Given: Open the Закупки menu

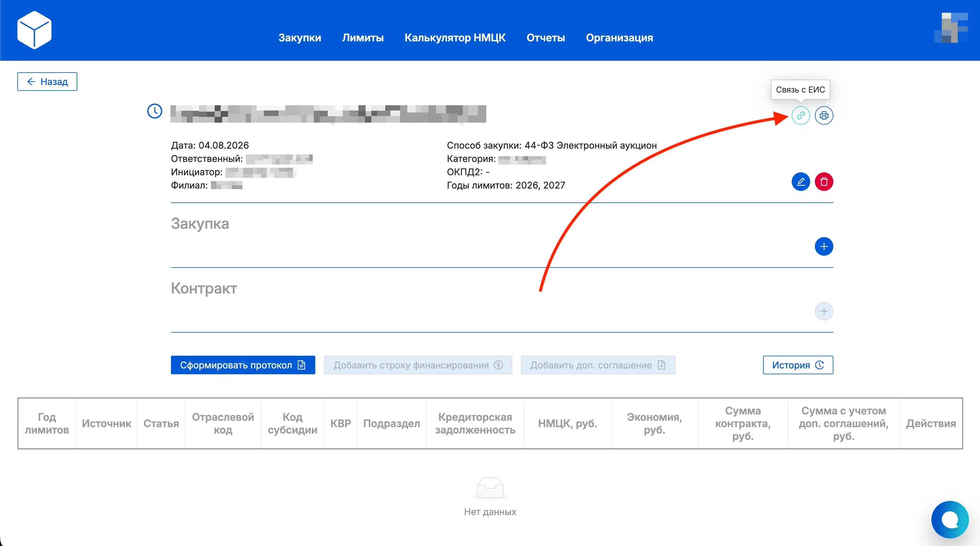Looking at the screenshot, I should tap(300, 38).
